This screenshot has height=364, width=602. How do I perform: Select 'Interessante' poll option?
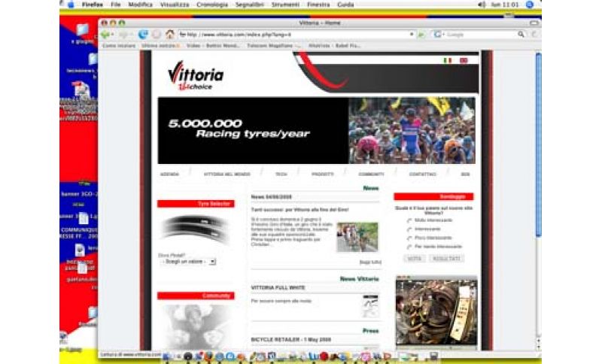[x=409, y=229]
